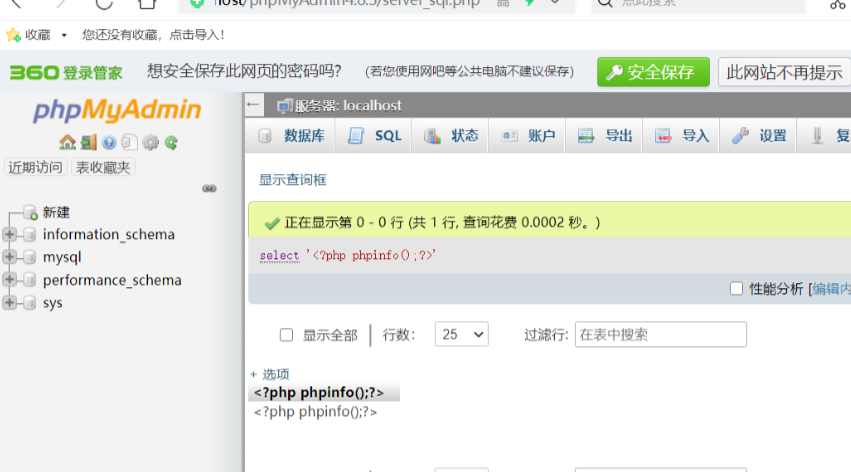
Task: Collapse navigation panel with left arrow
Action: [x=253, y=105]
